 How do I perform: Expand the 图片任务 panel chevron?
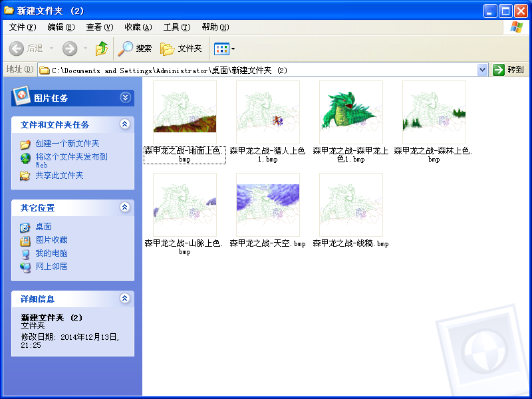[x=125, y=98]
